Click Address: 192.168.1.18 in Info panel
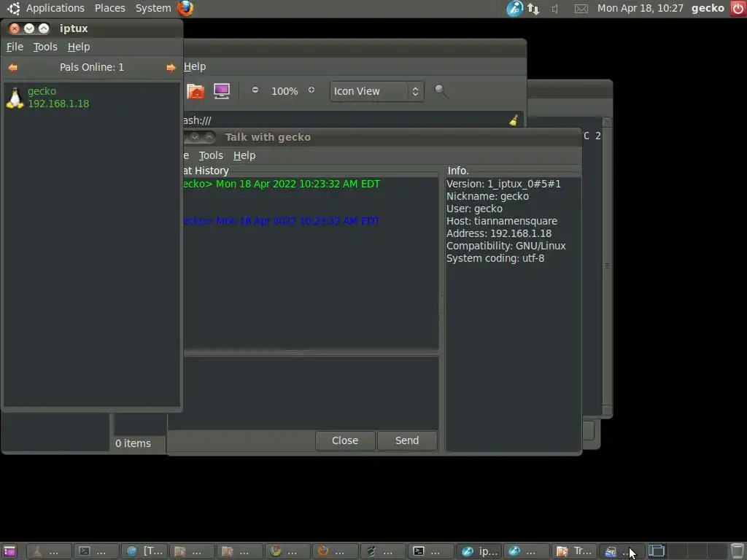The image size is (747, 560). 499,233
